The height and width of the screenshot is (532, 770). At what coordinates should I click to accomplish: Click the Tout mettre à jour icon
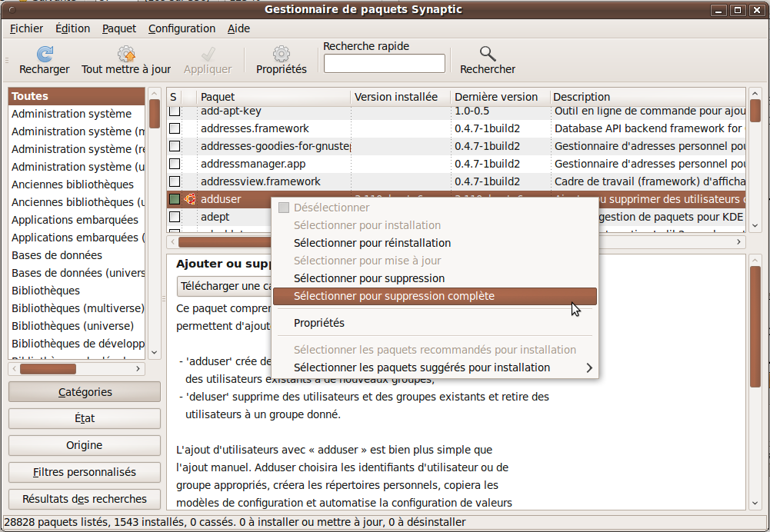coord(126,54)
